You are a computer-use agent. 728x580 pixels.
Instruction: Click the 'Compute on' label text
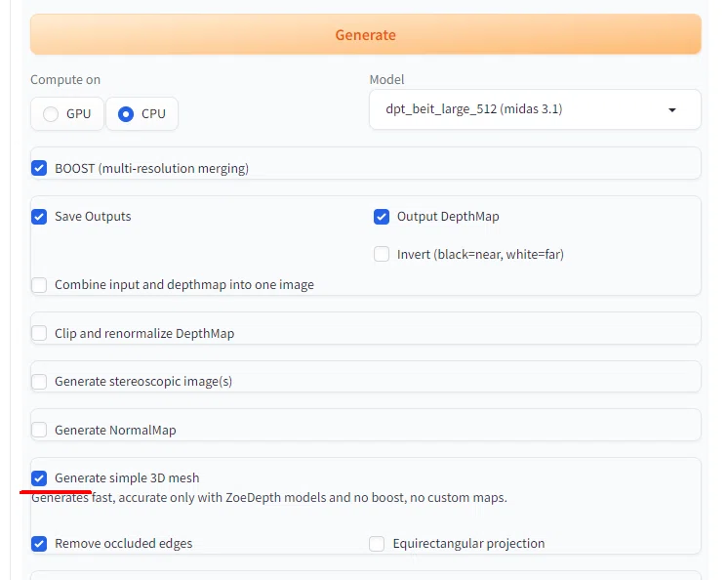point(65,79)
